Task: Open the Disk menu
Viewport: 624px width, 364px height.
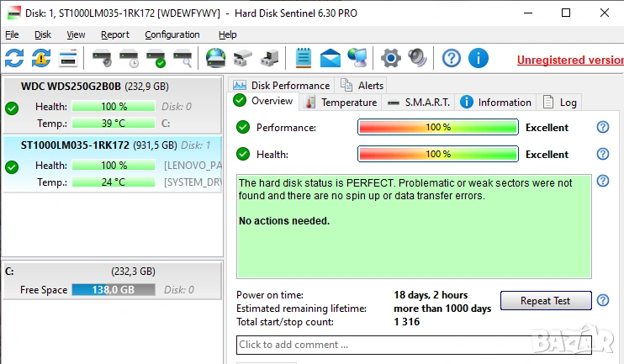Action: pos(43,34)
